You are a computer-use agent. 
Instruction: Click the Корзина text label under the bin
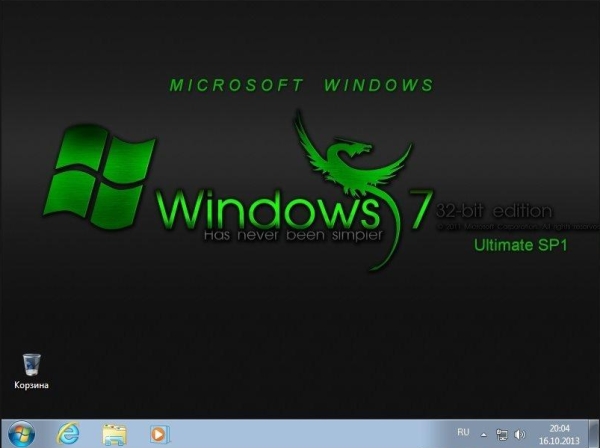click(x=31, y=384)
